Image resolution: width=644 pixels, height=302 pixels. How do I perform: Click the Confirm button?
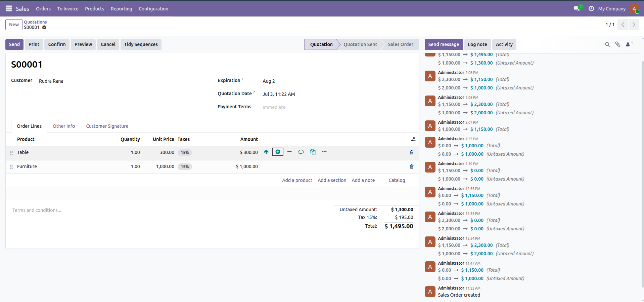coord(57,44)
